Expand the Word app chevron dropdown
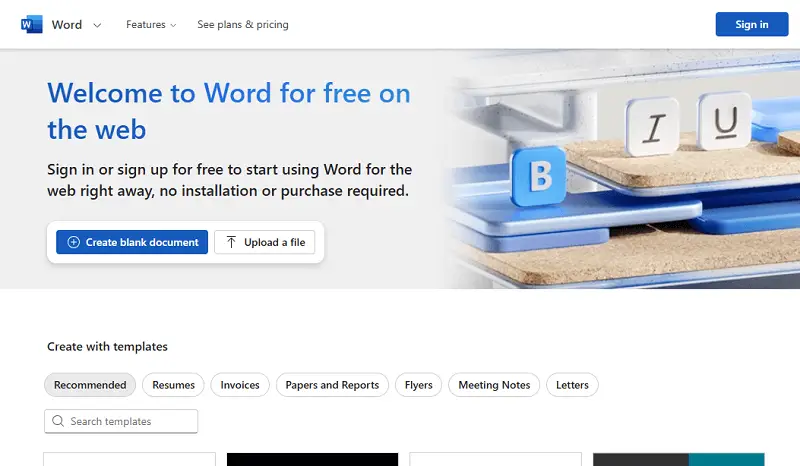This screenshot has height=466, width=800. click(97, 25)
